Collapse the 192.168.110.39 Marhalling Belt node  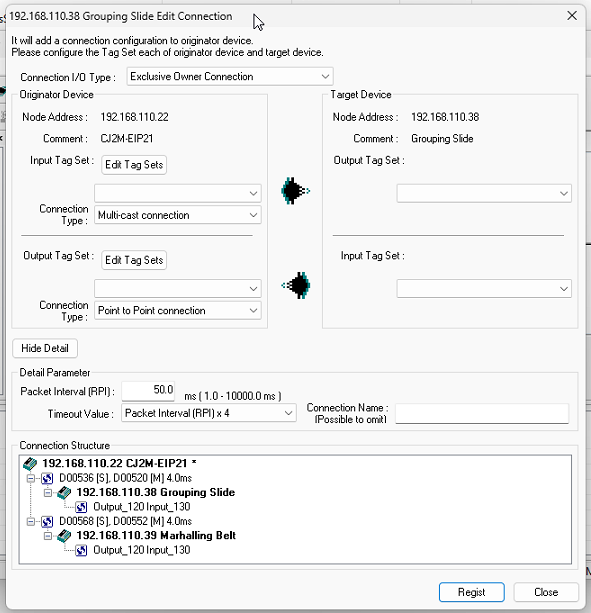48,536
